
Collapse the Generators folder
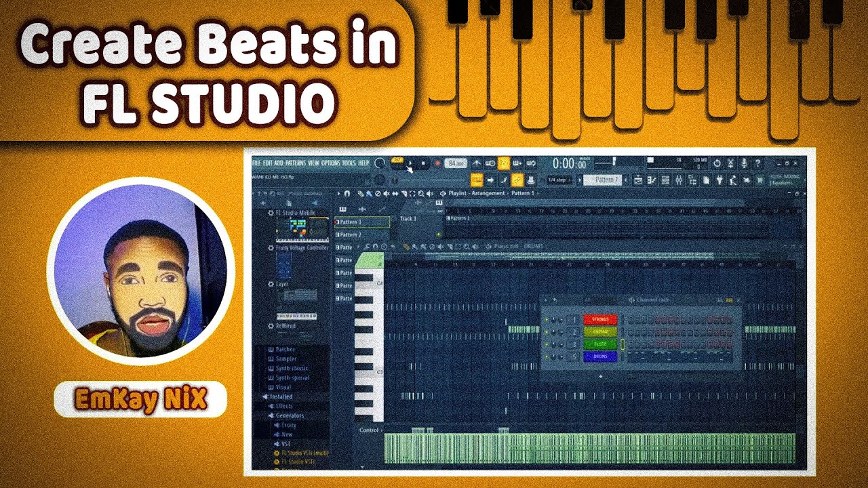pos(290,415)
